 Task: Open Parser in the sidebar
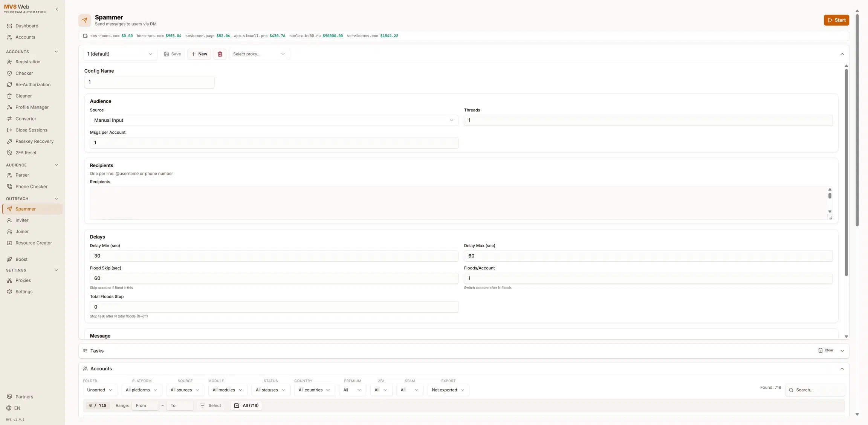32,175
